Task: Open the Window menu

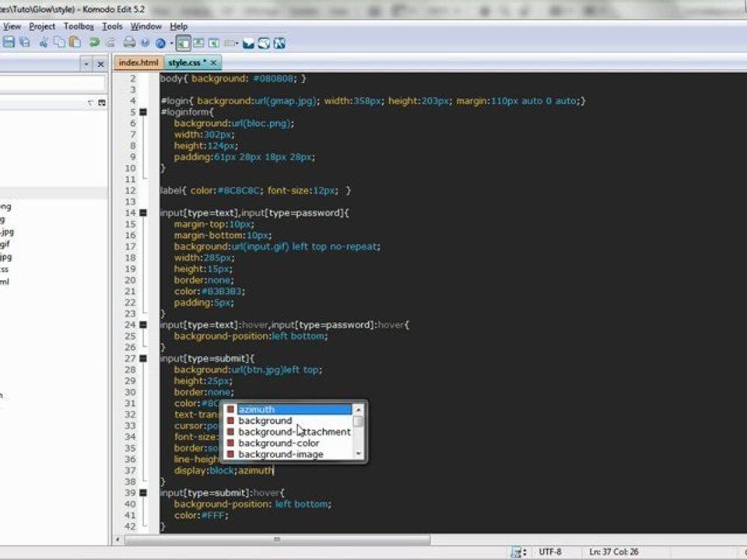Action: click(x=146, y=26)
